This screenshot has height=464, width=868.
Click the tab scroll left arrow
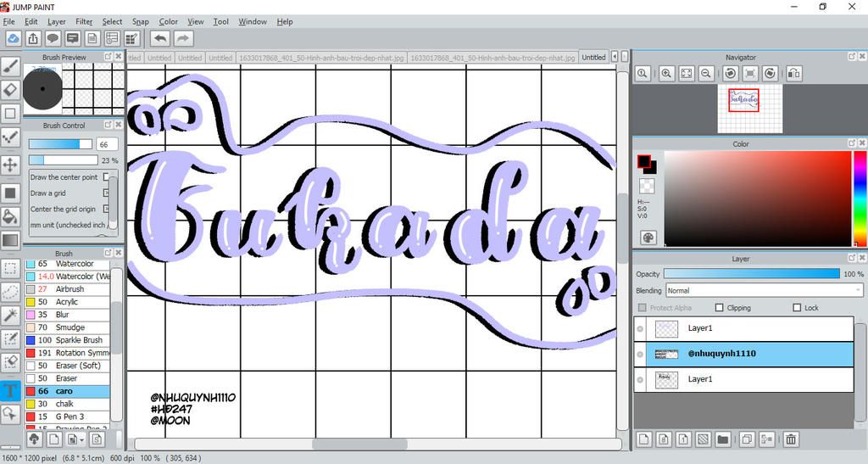615,57
